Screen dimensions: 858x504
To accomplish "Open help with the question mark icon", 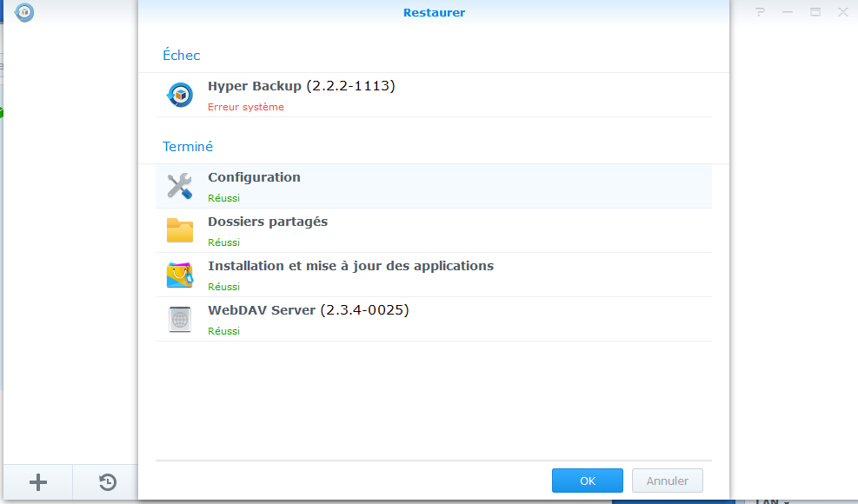I will tap(760, 12).
